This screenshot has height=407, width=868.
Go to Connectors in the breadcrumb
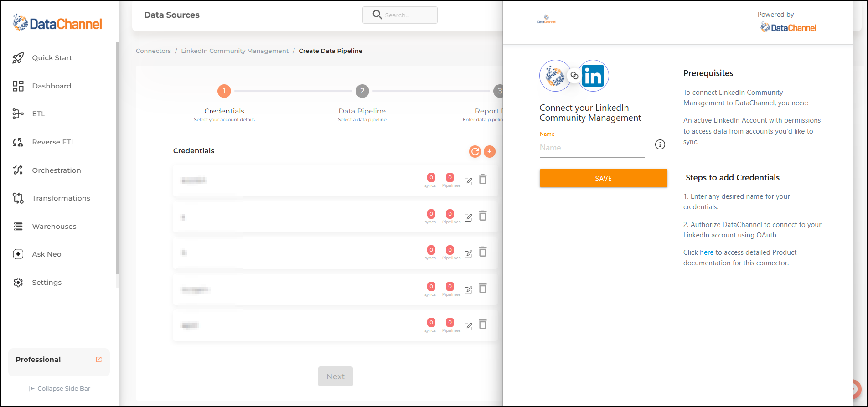pyautogui.click(x=153, y=51)
